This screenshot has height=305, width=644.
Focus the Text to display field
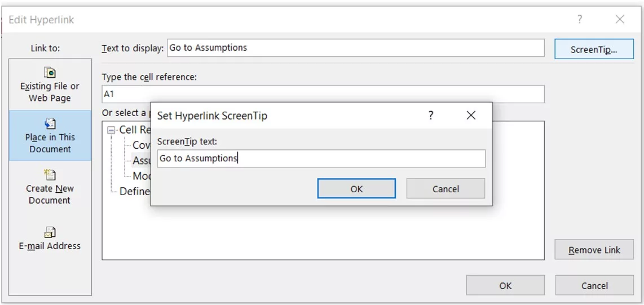(355, 48)
